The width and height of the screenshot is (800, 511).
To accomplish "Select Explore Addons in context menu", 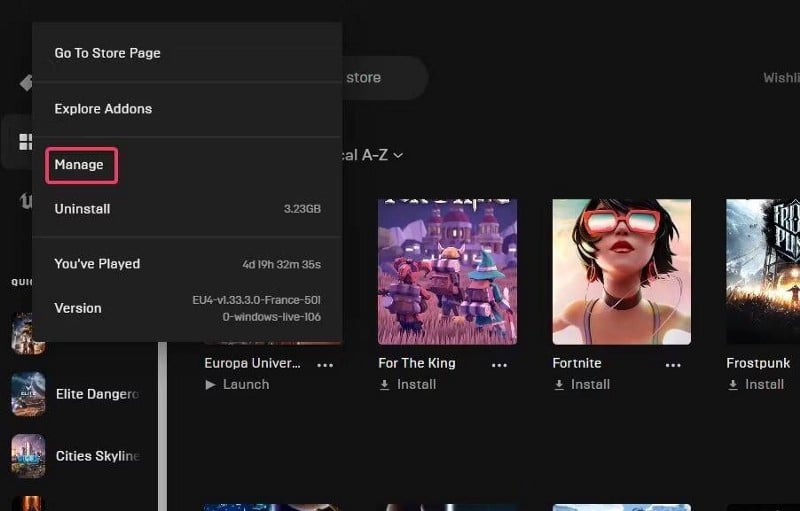I will coord(187,109).
